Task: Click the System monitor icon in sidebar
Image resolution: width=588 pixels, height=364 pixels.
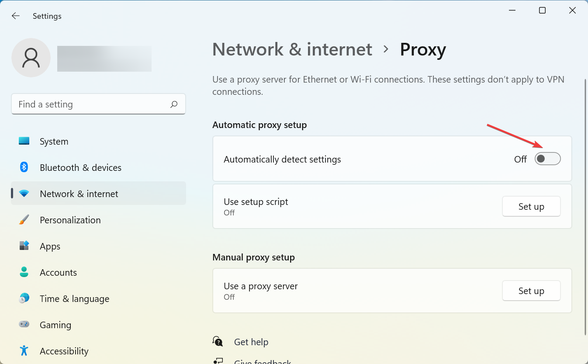Action: pos(24,141)
